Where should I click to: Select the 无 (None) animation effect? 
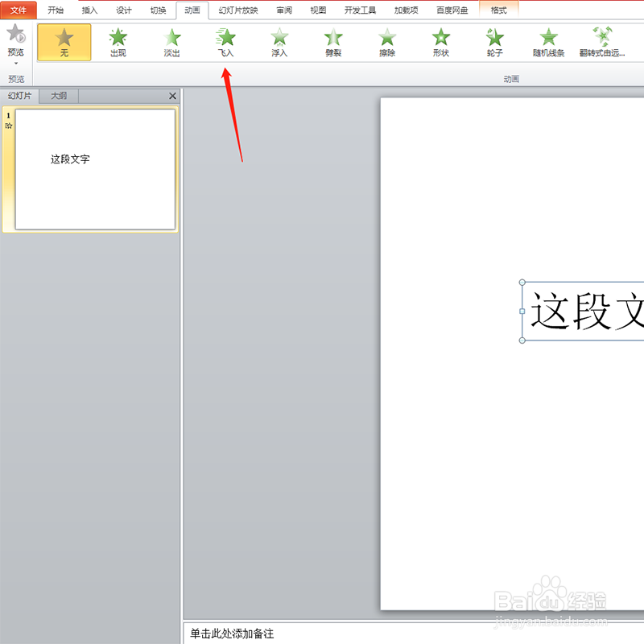64,43
